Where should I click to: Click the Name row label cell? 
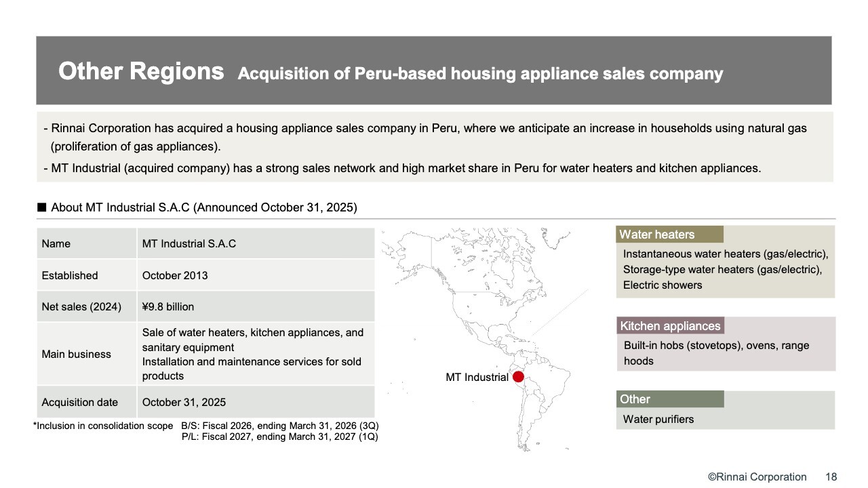(x=86, y=243)
